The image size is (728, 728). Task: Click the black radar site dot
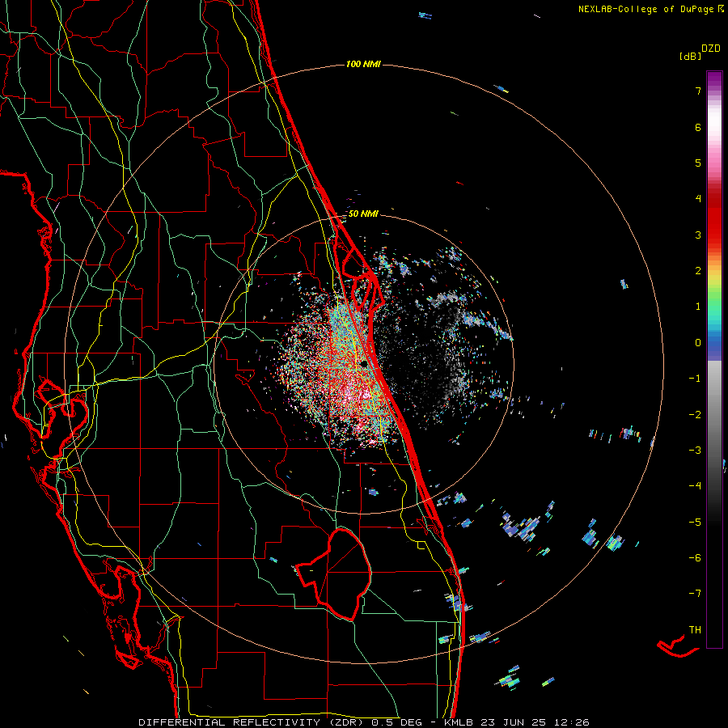point(365,363)
